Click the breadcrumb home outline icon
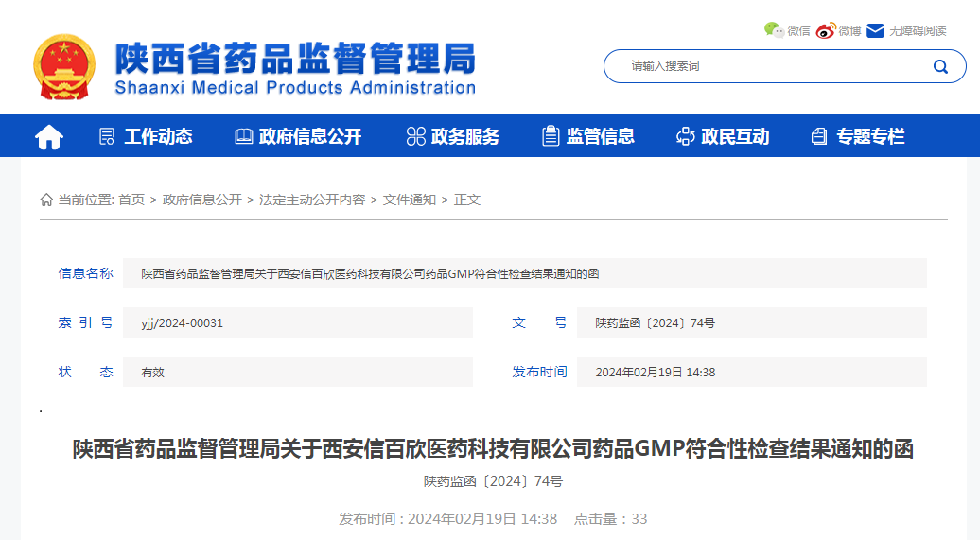Viewport: 980px width, 540px height. pyautogui.click(x=46, y=200)
